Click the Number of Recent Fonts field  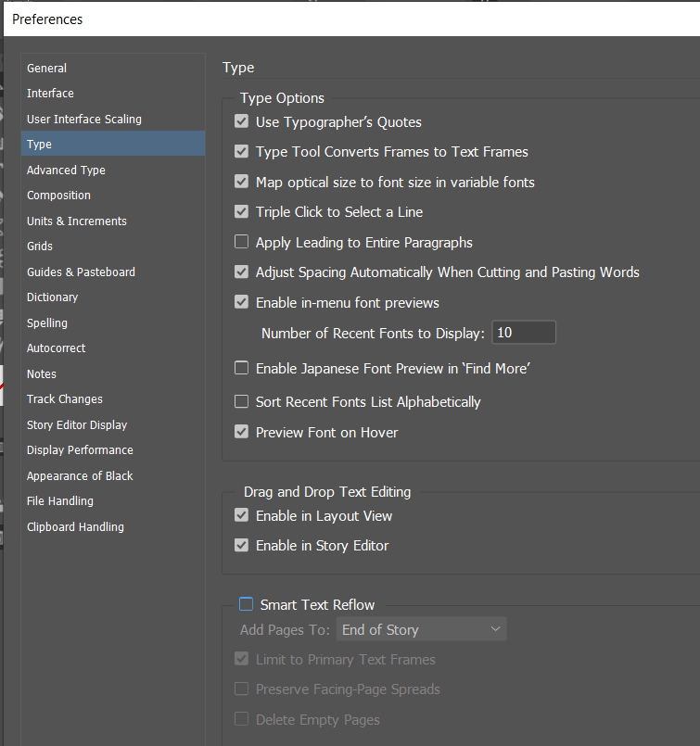pos(523,331)
